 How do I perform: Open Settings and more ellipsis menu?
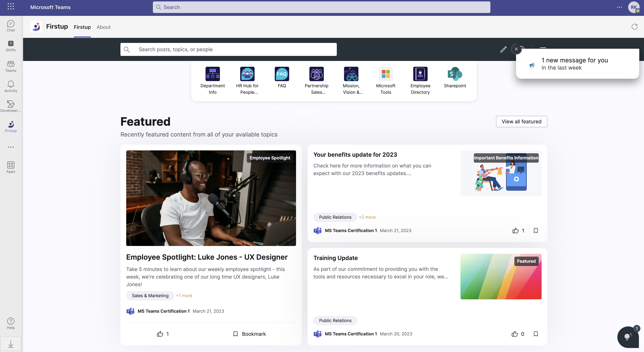[619, 7]
